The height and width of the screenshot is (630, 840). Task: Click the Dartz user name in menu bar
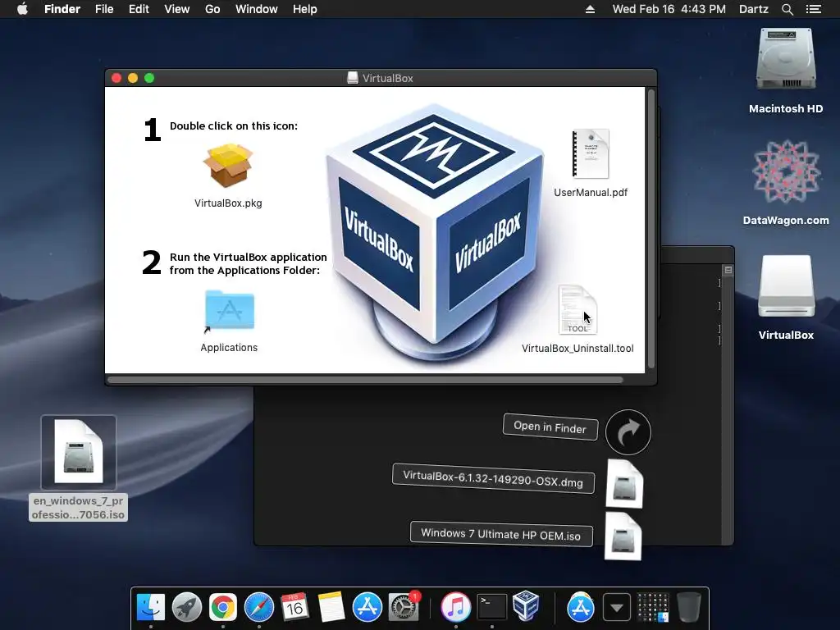click(754, 9)
